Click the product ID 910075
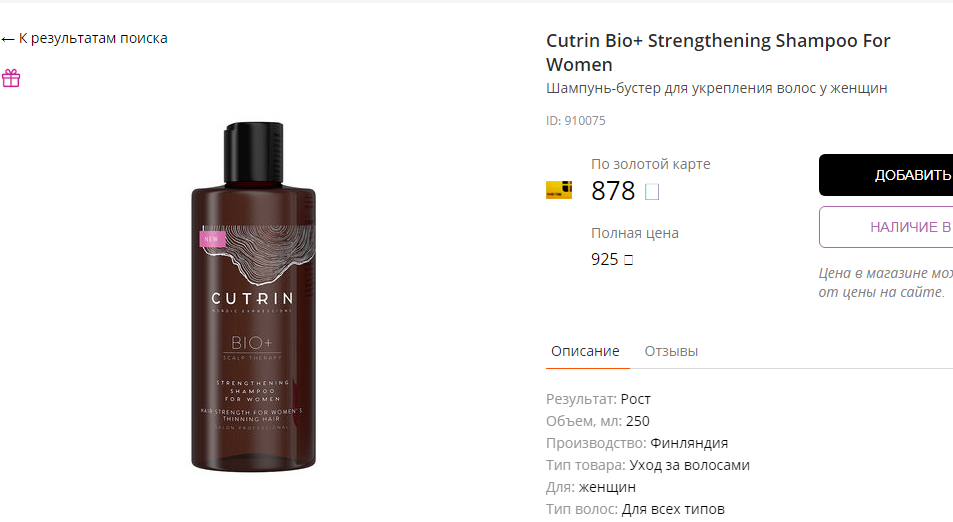This screenshot has width=953, height=522. click(x=576, y=120)
